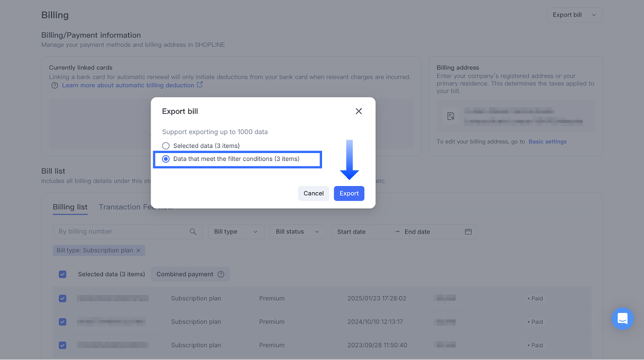Click the external link icon beside Learn more
Screen dimensions: 644x360
tap(200, 85)
